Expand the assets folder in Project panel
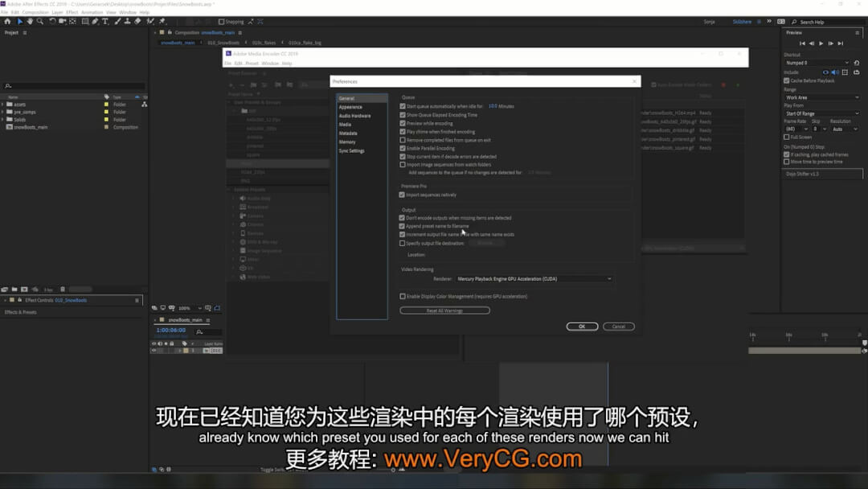Screen dimensions: 868x489 point(2,104)
